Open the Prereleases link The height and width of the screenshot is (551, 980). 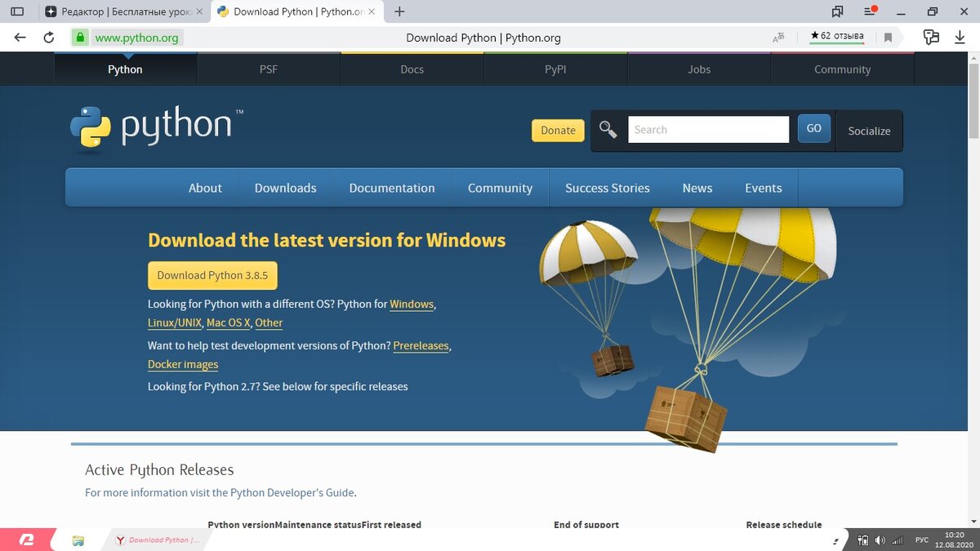click(x=421, y=345)
